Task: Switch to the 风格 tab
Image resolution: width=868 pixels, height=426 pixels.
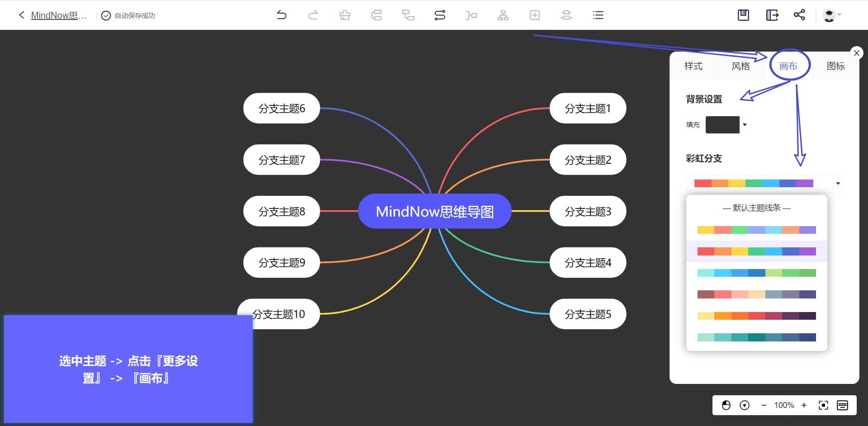Action: tap(741, 66)
